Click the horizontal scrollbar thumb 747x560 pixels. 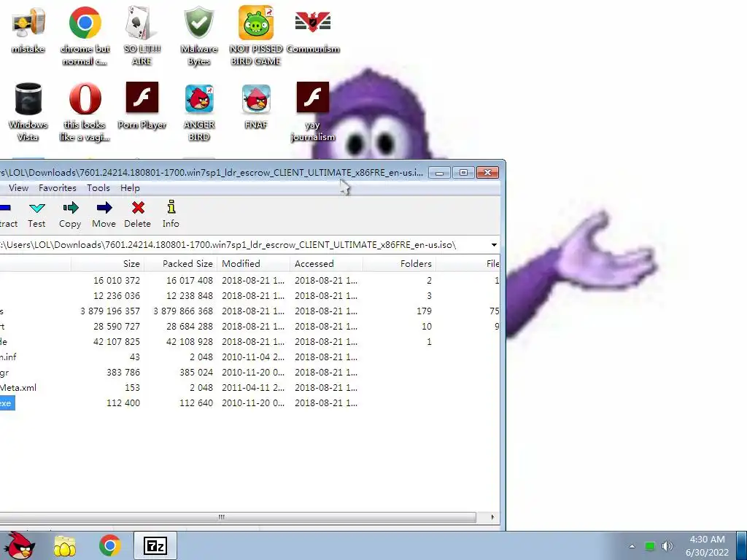click(238, 517)
